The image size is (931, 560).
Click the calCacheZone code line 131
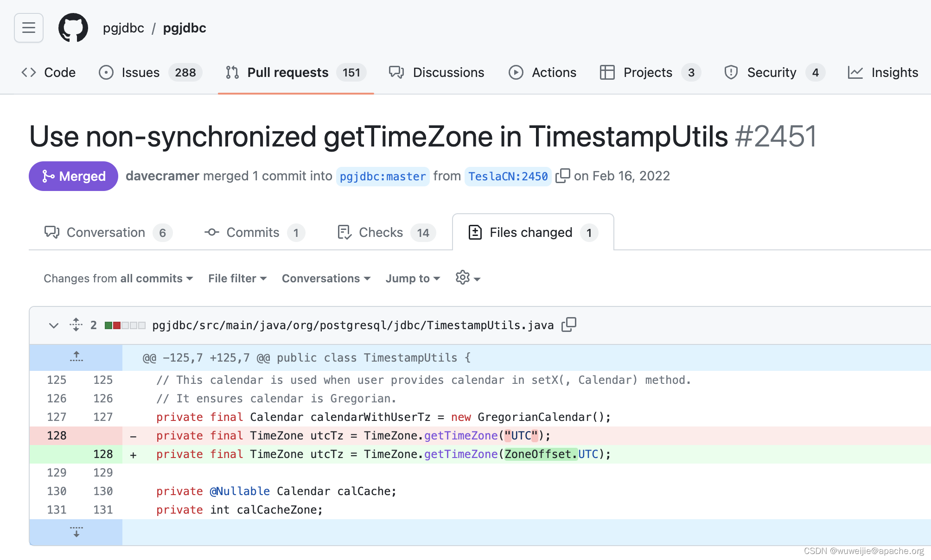click(239, 510)
